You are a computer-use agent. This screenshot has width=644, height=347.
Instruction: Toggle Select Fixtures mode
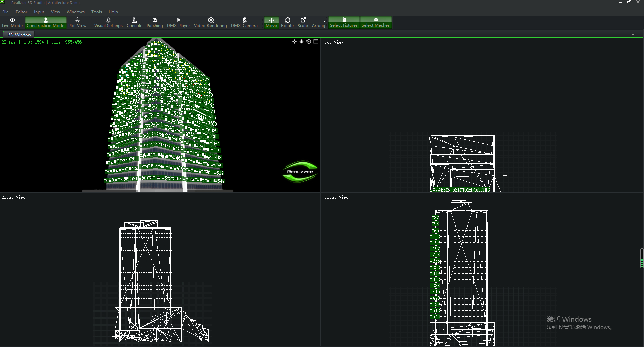point(344,23)
